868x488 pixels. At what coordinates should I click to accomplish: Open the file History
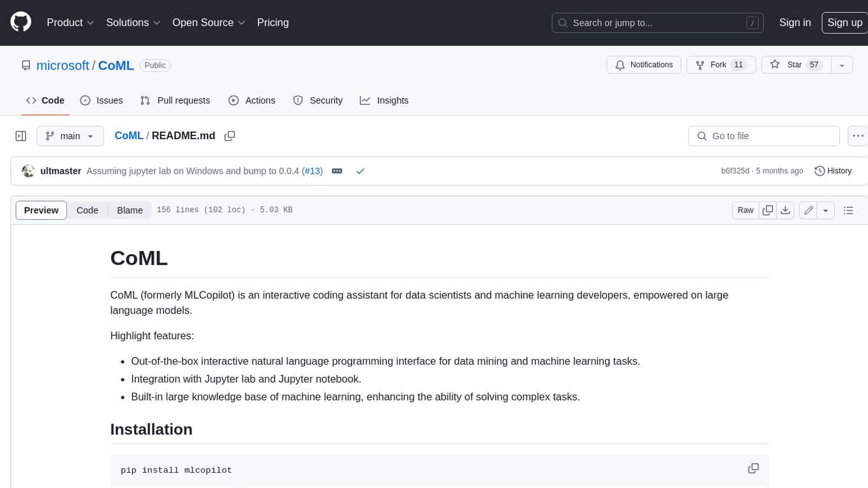point(833,171)
